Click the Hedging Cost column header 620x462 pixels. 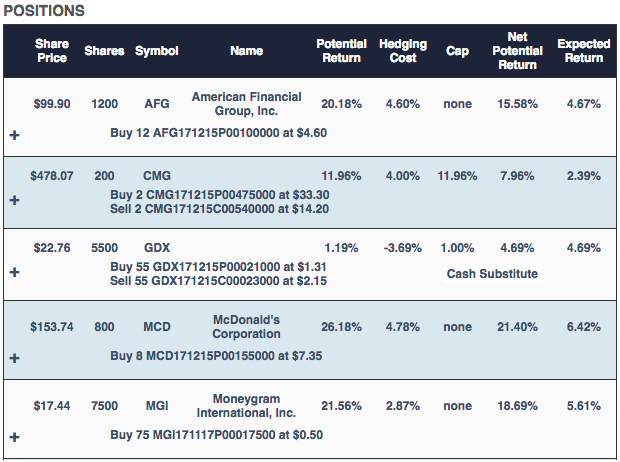(x=403, y=51)
